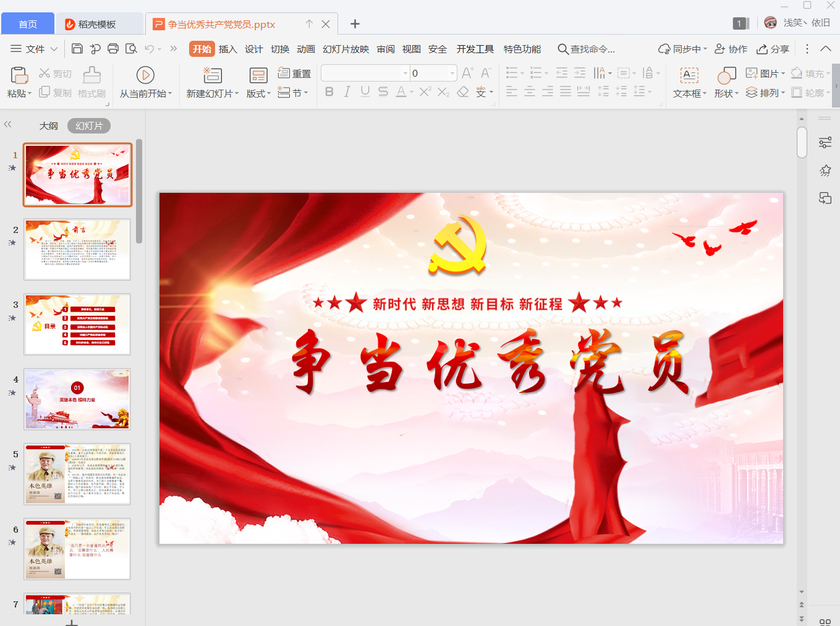840x626 pixels.
Task: Open the font name dropdown
Action: pyautogui.click(x=405, y=73)
